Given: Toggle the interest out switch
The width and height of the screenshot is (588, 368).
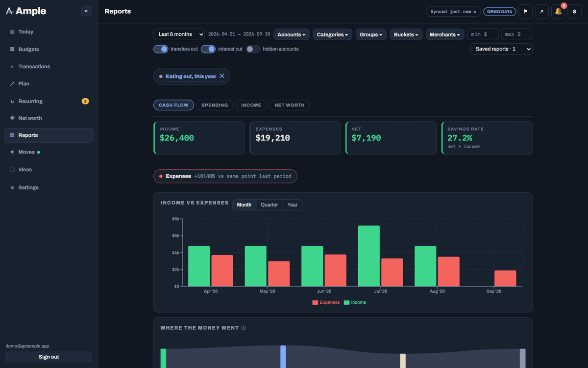Looking at the screenshot, I should (208, 49).
